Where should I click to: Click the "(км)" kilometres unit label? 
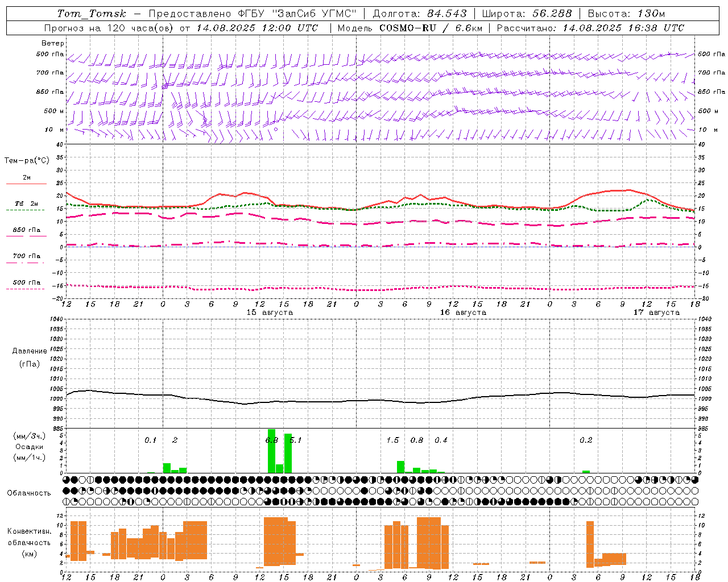(30, 554)
